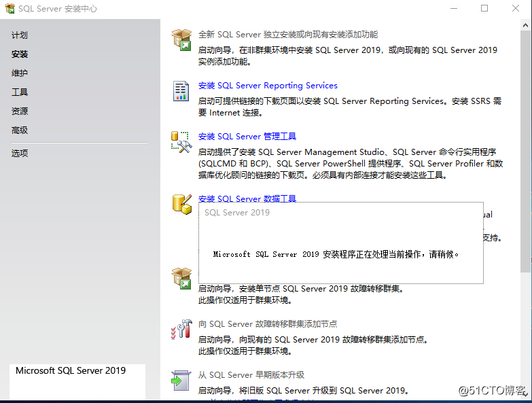The width and height of the screenshot is (532, 403).
Task: Minimize the SQL Server 安装中心 window
Action: point(454,8)
